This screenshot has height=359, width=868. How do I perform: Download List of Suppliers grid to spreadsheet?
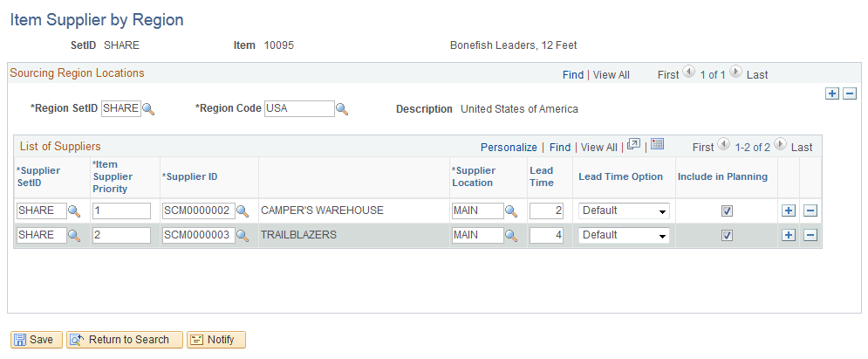[x=657, y=145]
